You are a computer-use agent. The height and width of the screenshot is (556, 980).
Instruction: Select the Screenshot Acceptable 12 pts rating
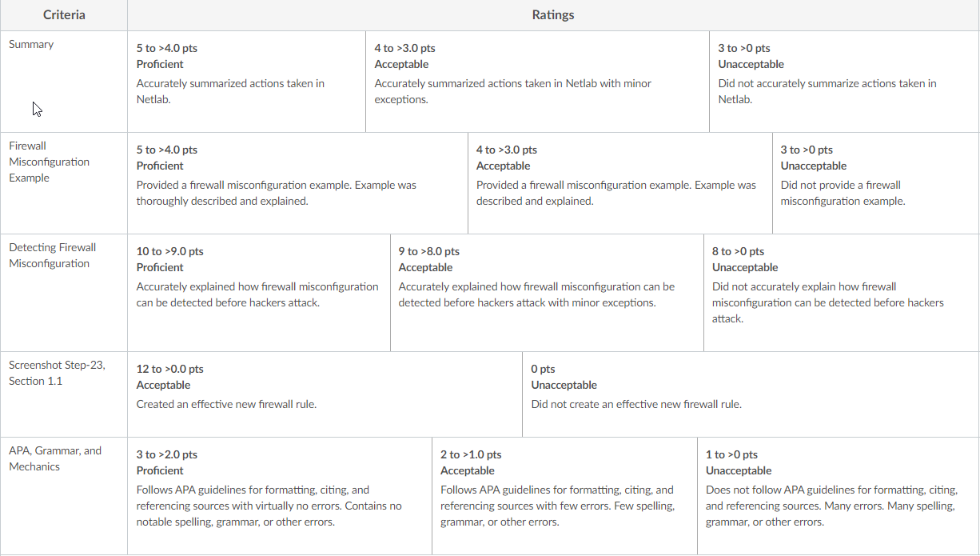(325, 394)
